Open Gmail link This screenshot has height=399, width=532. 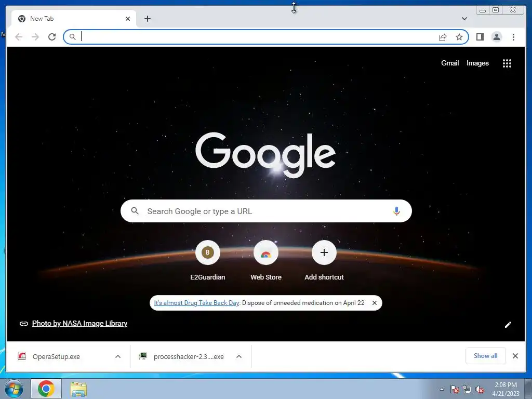pyautogui.click(x=450, y=63)
